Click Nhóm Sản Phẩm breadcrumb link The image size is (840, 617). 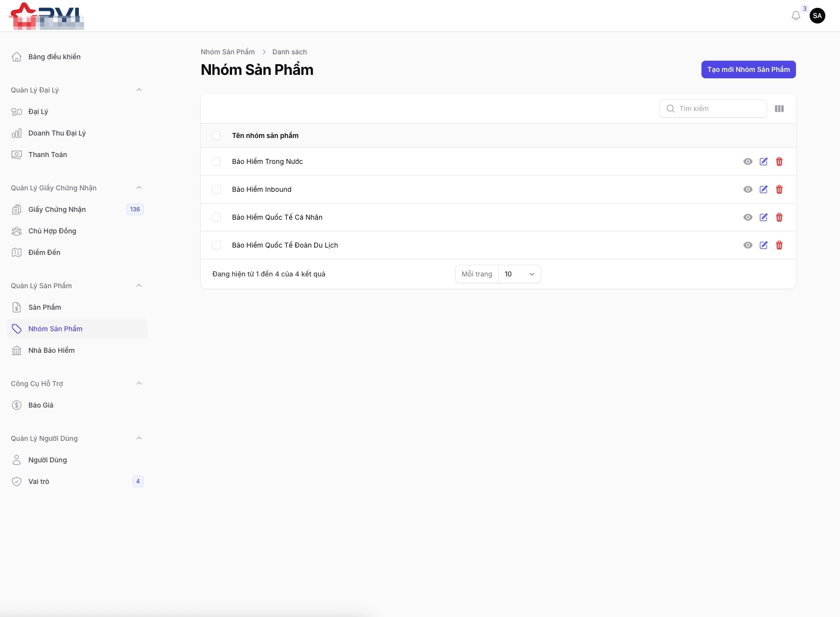pos(228,52)
